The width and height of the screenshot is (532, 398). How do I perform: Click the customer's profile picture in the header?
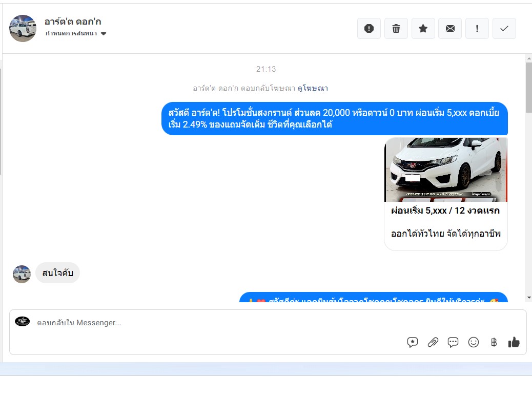click(x=23, y=29)
